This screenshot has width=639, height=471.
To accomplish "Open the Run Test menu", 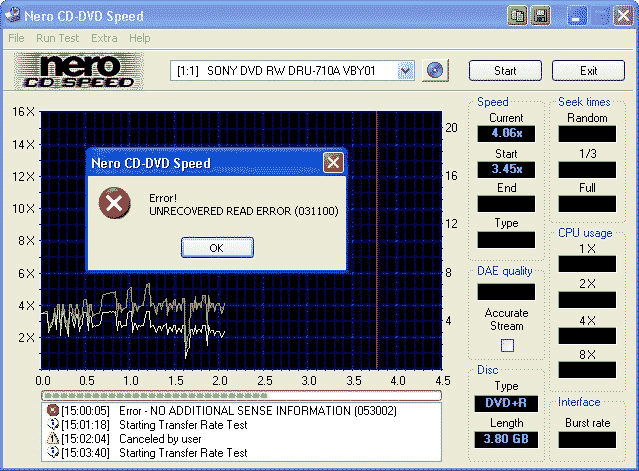I will [57, 38].
